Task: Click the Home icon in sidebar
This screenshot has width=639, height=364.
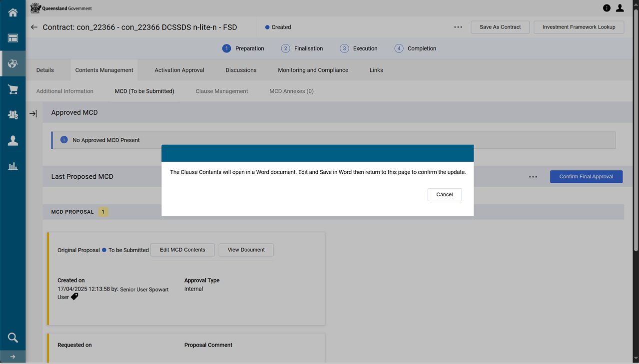Action: (13, 12)
